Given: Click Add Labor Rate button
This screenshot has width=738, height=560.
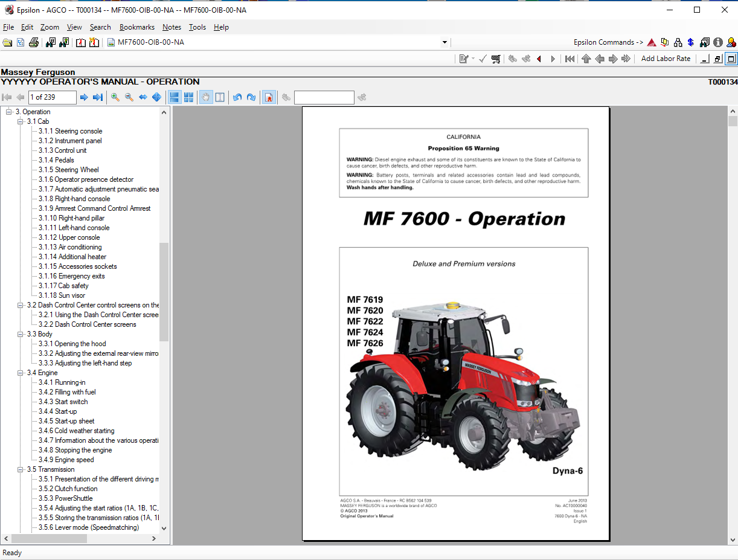Looking at the screenshot, I should point(666,59).
